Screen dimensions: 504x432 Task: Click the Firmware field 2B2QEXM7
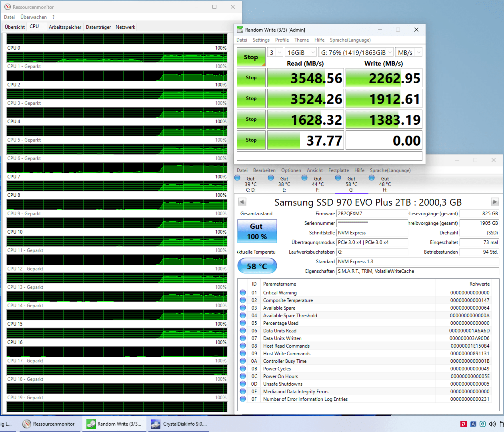(x=372, y=214)
